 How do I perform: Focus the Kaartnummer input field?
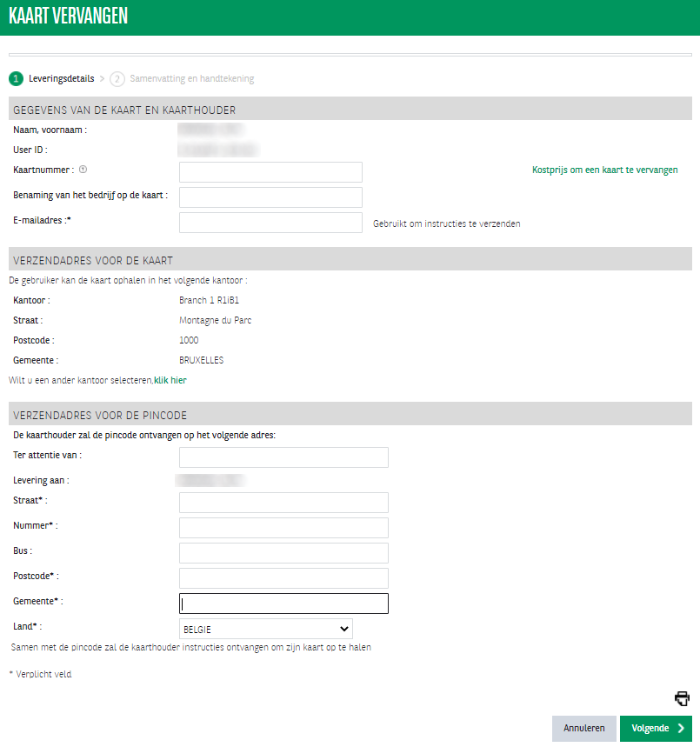(270, 172)
